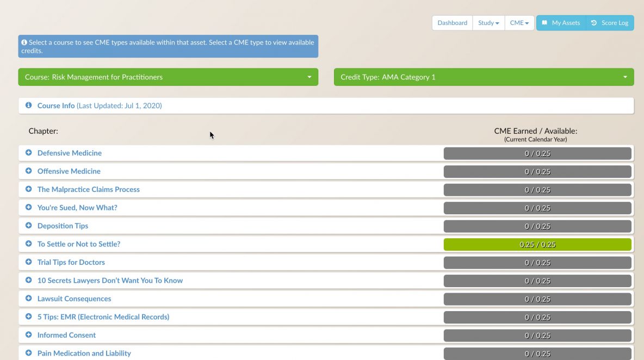Open the Defensive Medicine chapter link
Image resolution: width=644 pixels, height=360 pixels.
pos(70,153)
